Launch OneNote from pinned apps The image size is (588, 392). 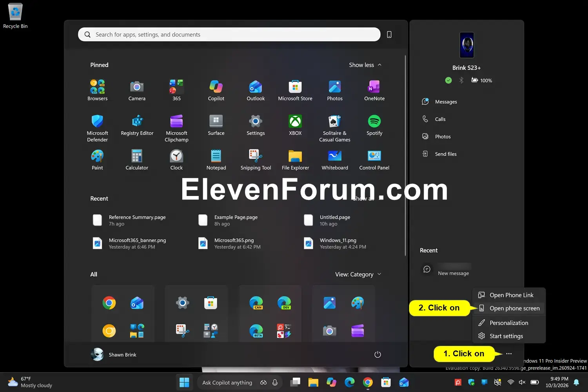pos(374,91)
